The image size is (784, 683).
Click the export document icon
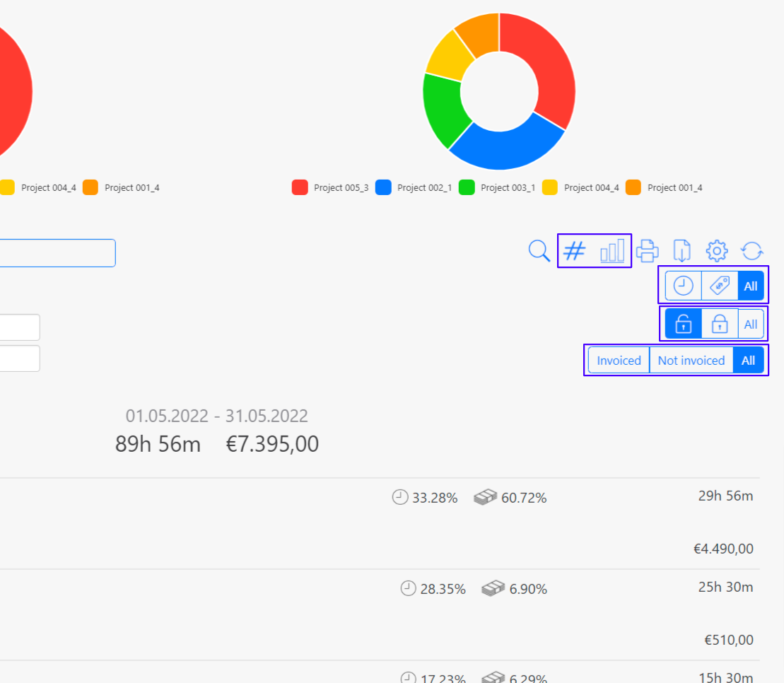(x=681, y=250)
